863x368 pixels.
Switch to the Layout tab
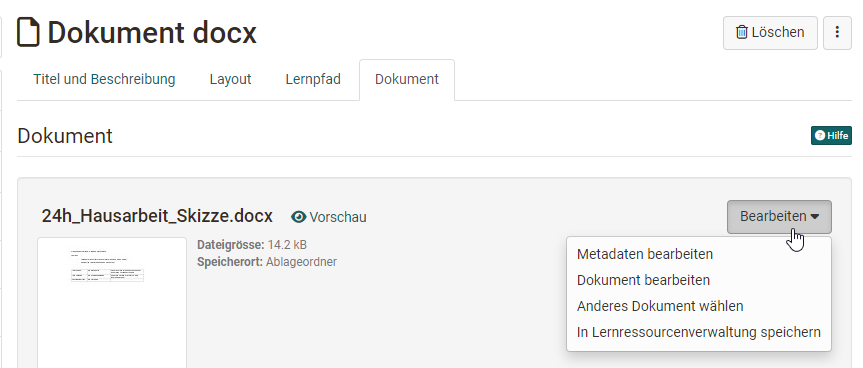230,79
